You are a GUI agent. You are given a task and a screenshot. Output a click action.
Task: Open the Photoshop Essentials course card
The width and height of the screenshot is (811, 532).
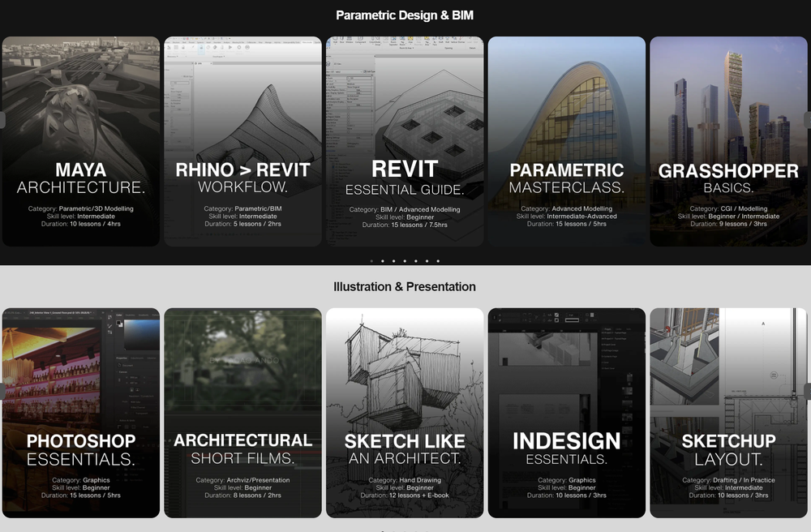(81, 413)
